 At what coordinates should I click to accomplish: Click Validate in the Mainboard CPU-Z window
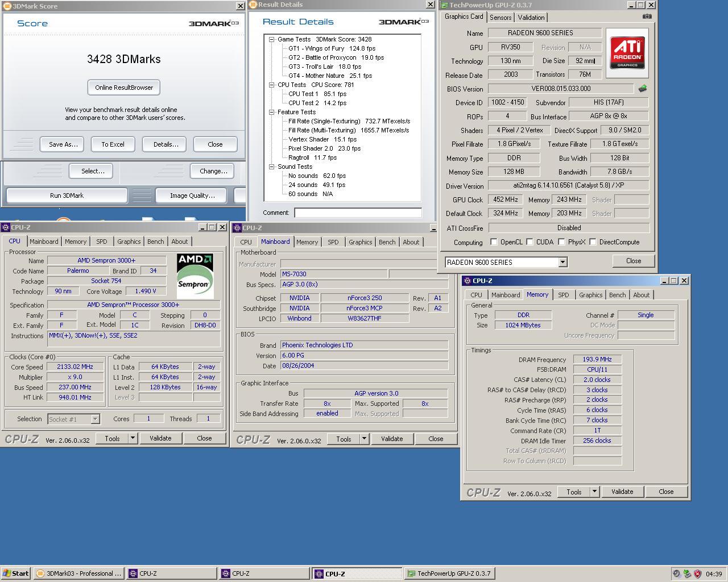tap(391, 439)
